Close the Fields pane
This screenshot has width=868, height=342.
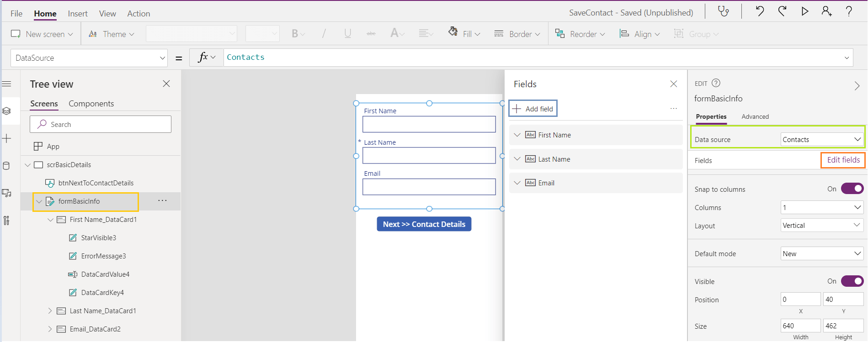click(x=674, y=84)
